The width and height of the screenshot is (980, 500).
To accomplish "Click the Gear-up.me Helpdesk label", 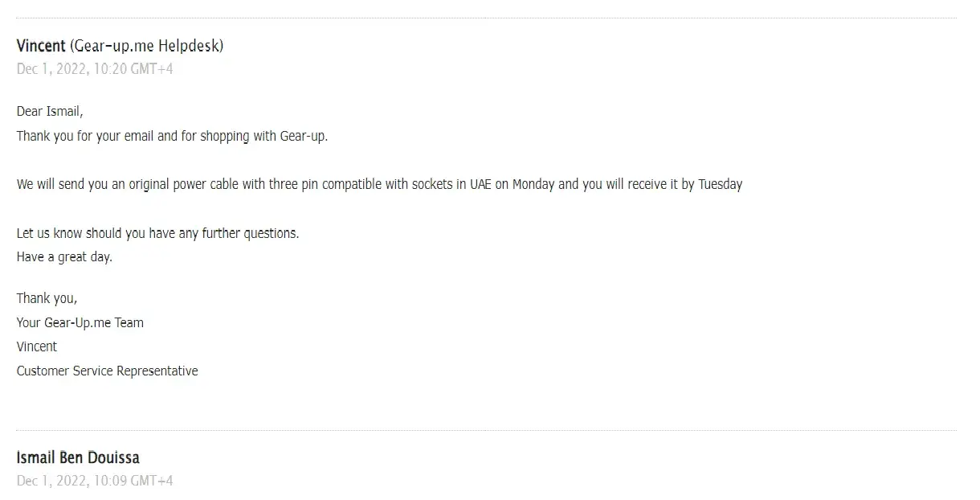I will tap(147, 46).
